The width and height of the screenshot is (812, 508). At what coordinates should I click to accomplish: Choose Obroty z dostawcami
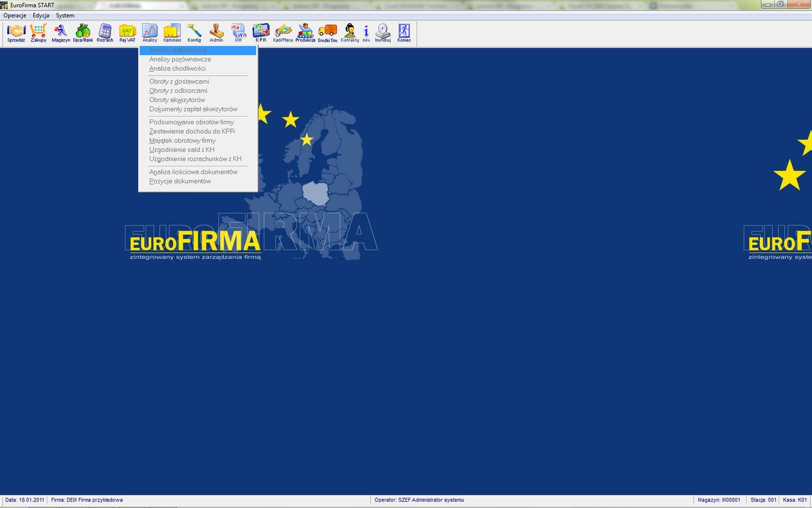[198, 82]
